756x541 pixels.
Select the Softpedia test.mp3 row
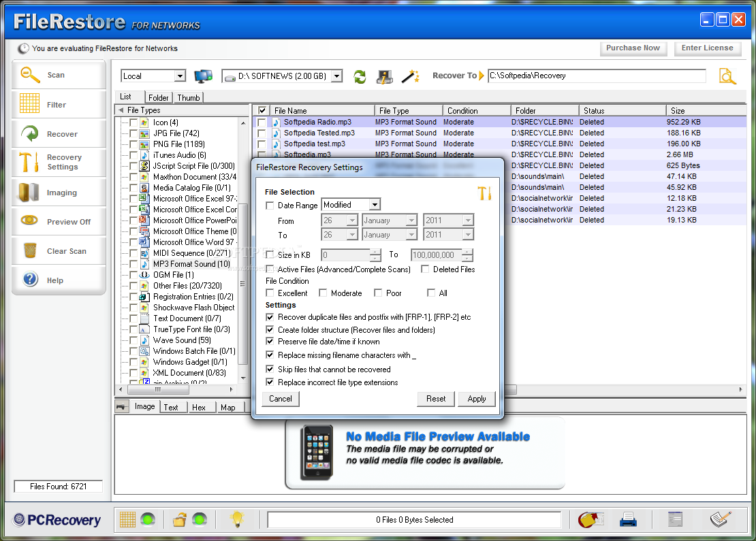501,144
